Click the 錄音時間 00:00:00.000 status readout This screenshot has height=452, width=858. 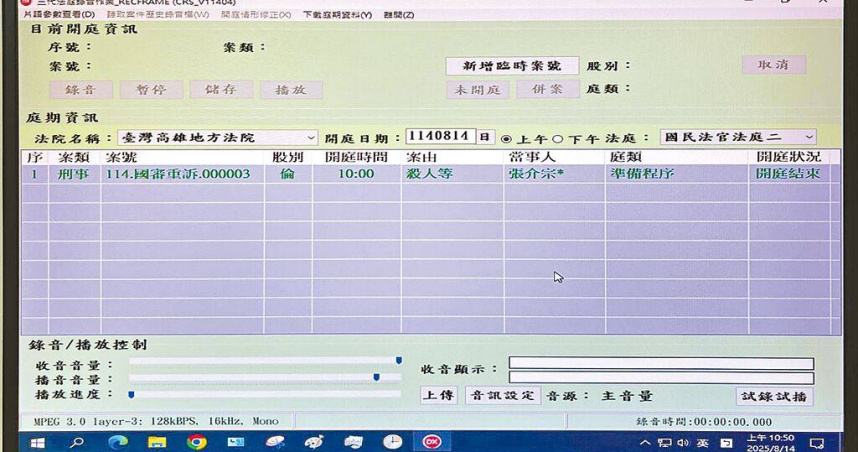704,422
